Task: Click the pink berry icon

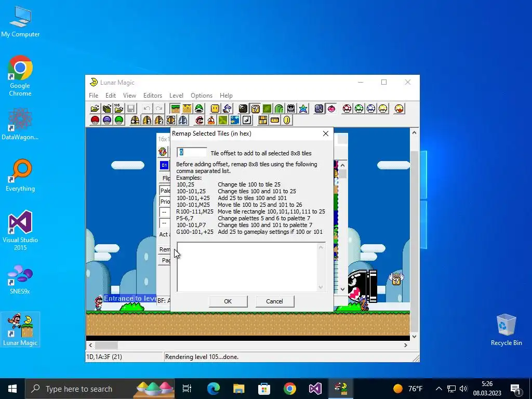Action: click(331, 109)
